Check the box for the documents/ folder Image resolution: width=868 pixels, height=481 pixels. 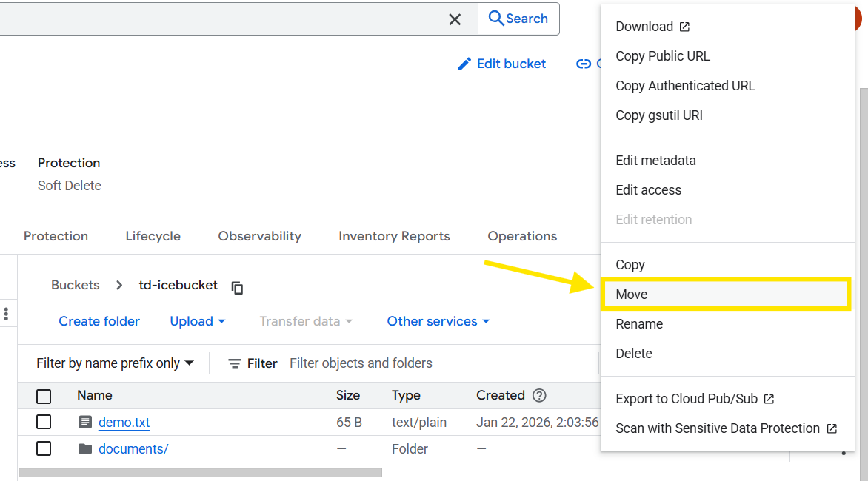tap(44, 448)
